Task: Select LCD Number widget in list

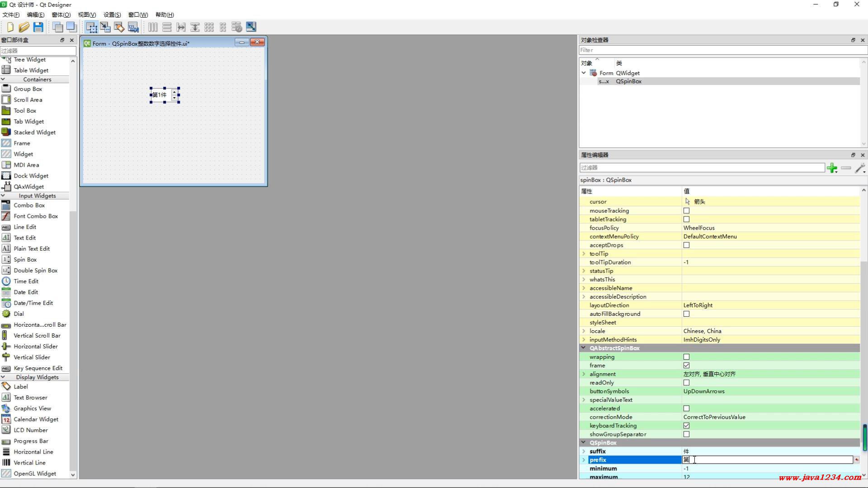Action: pyautogui.click(x=30, y=430)
